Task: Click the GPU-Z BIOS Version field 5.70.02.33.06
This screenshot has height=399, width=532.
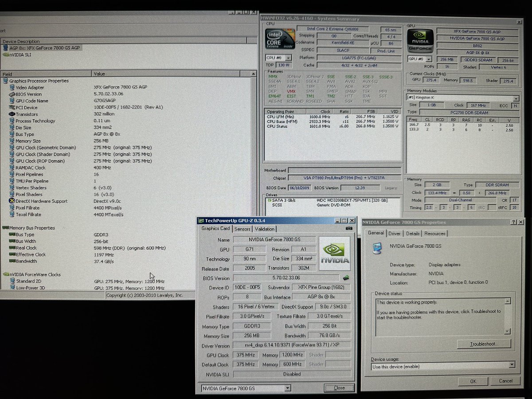Action: click(x=286, y=278)
